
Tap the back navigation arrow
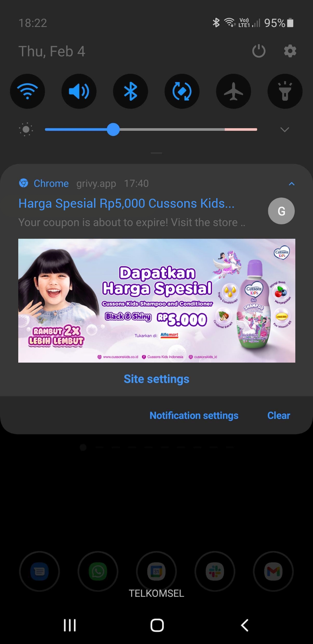coord(245,625)
